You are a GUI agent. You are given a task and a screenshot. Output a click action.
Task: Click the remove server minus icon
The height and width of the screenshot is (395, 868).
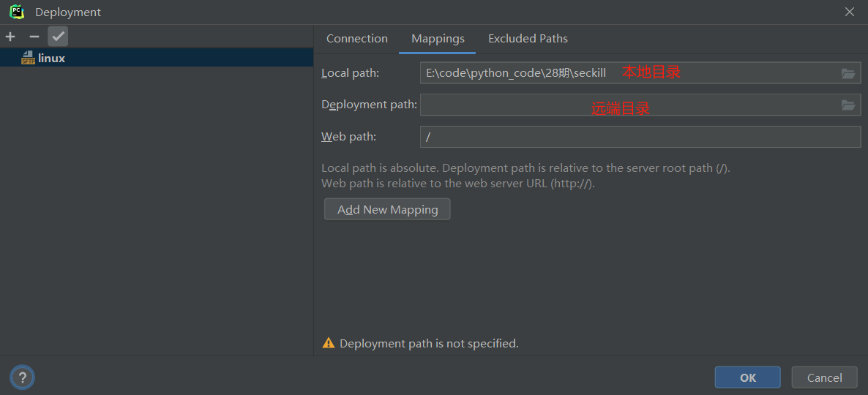tap(34, 37)
